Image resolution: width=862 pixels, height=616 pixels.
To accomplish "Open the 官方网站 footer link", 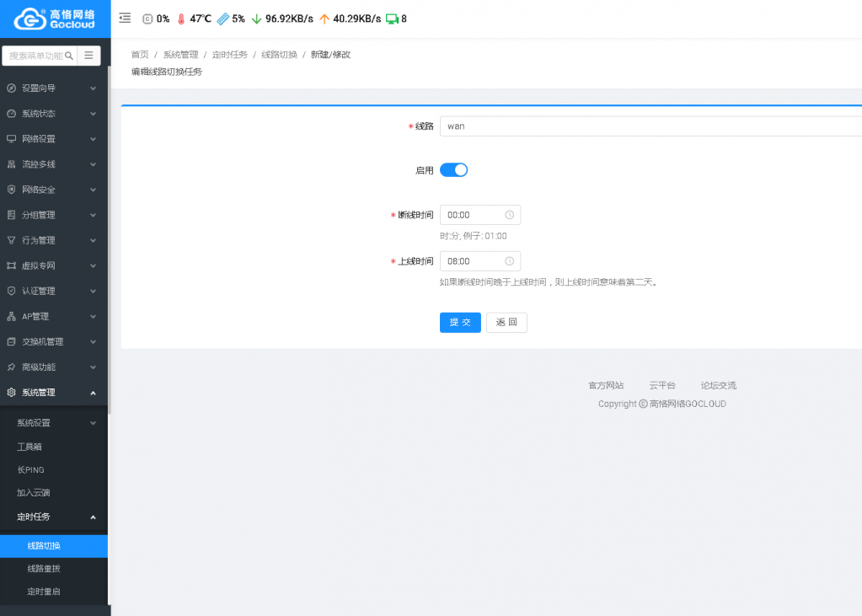I will click(606, 385).
